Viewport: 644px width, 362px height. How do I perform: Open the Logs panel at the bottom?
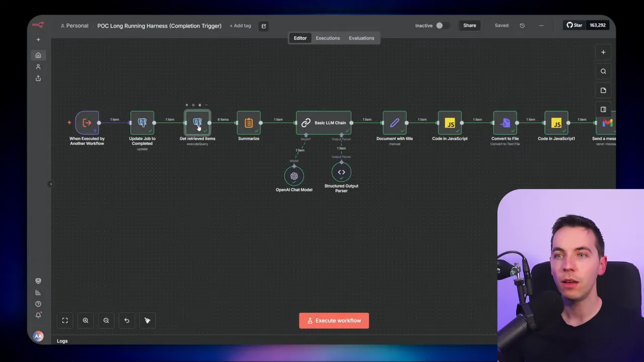pos(62,341)
